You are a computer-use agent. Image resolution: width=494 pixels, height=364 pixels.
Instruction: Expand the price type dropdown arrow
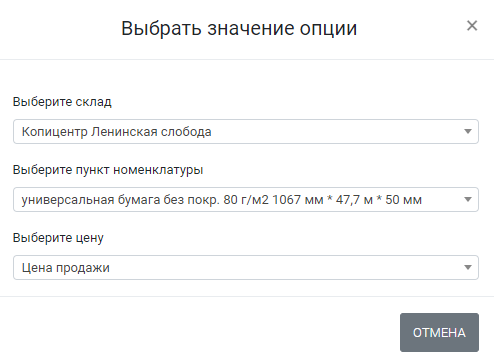[x=468, y=267]
